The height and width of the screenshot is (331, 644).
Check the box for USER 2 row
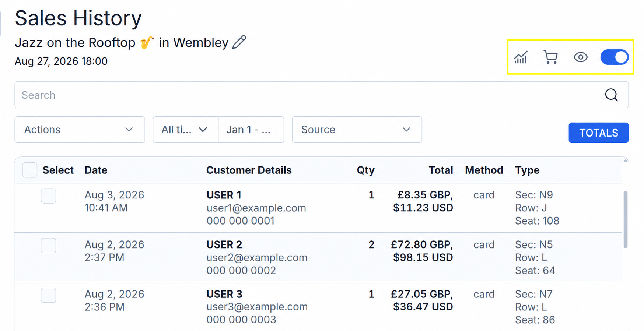click(x=48, y=246)
